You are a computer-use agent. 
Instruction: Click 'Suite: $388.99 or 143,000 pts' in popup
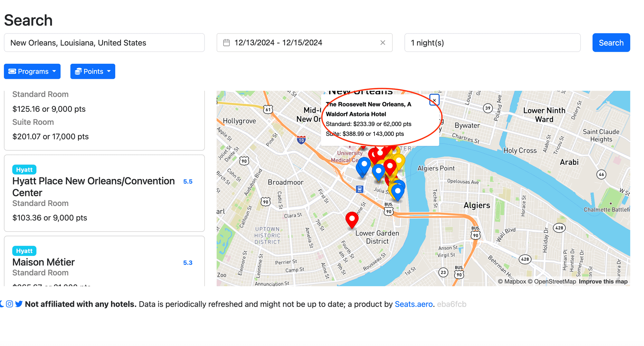point(365,134)
